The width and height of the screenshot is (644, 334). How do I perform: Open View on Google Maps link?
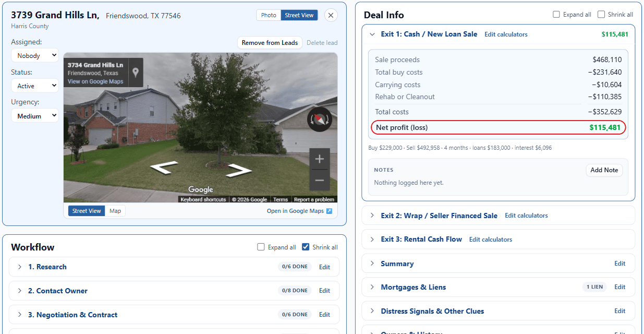pos(95,81)
